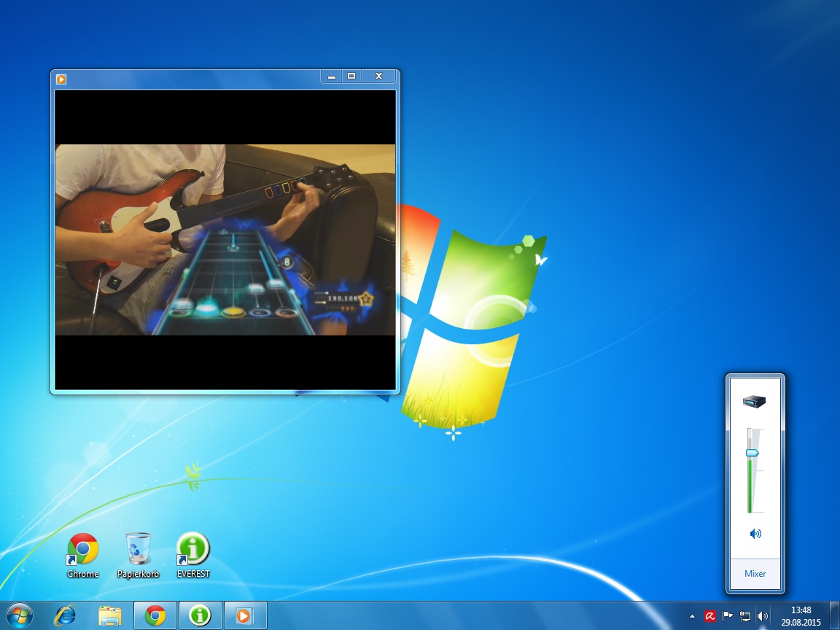Open the Action Center flag icon
The height and width of the screenshot is (630, 840).
pyautogui.click(x=727, y=617)
